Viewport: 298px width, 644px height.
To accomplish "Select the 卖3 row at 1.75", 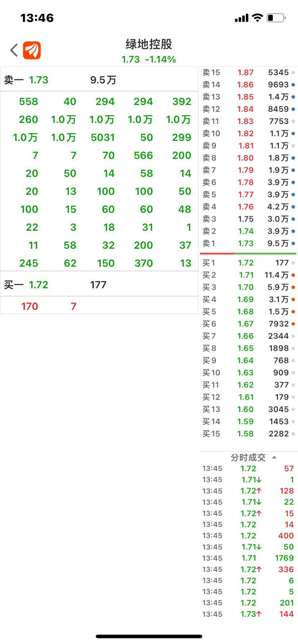I will [x=248, y=219].
